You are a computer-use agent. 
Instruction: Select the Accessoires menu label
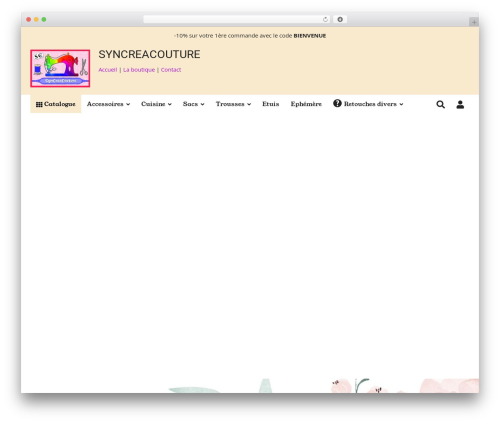coord(105,104)
